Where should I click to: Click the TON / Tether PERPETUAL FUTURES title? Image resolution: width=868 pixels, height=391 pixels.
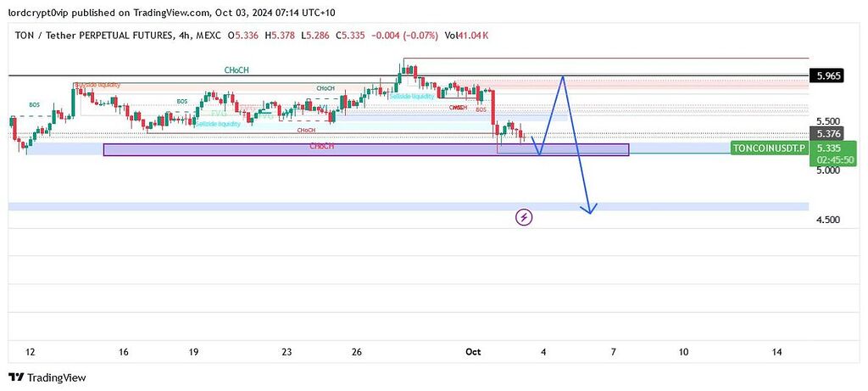pos(96,35)
